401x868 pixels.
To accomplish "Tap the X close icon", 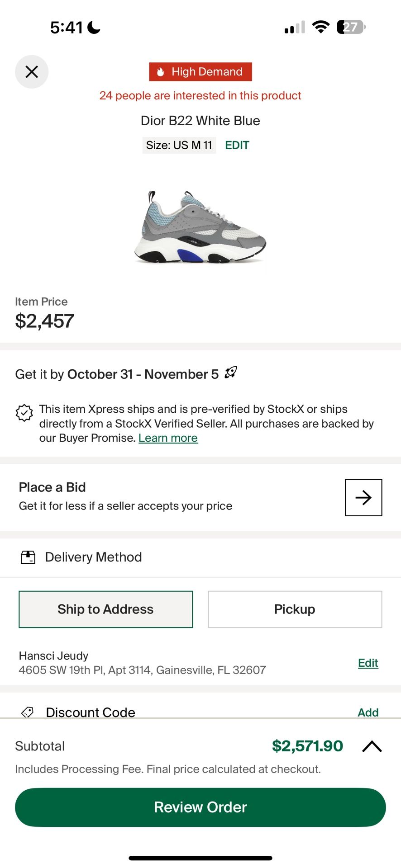I will coord(32,72).
